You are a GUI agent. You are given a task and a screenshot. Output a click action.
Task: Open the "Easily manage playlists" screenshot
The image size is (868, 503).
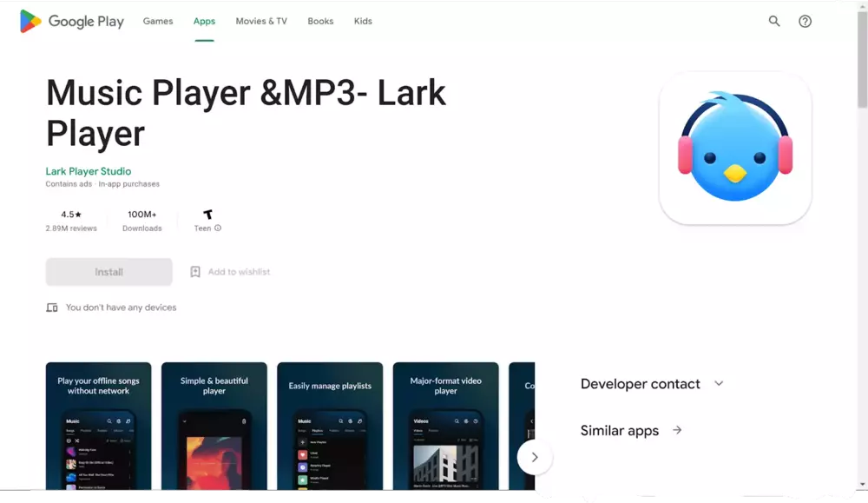[330, 426]
